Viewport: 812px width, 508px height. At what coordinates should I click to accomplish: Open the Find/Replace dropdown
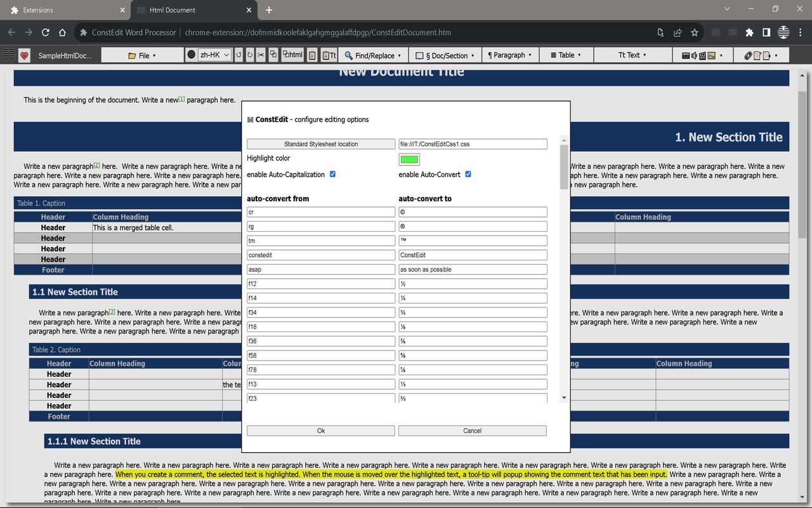coord(373,55)
